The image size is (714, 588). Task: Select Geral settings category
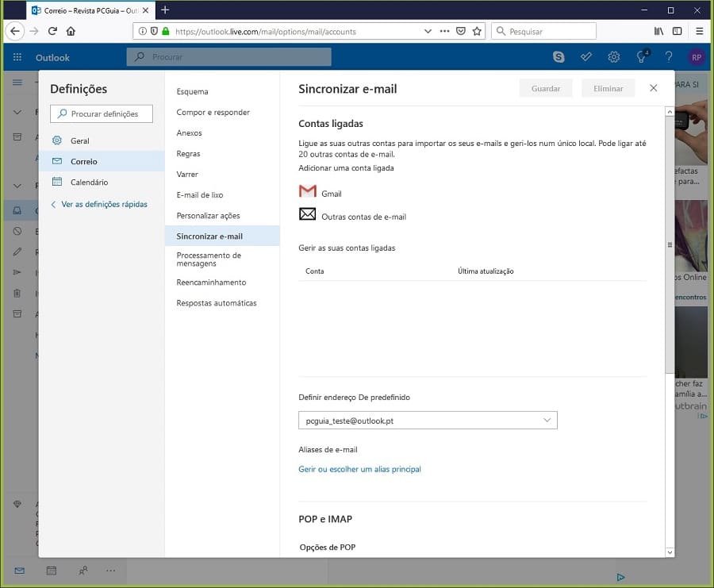tap(102, 140)
